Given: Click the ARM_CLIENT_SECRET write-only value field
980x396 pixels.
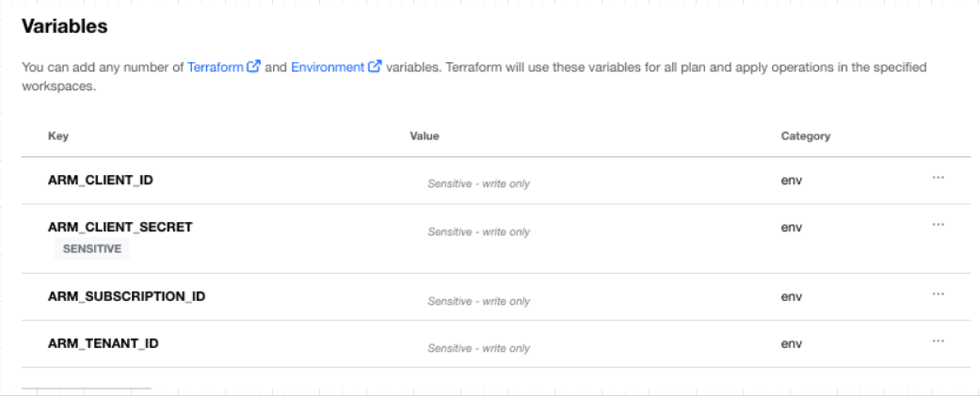Looking at the screenshot, I should click(x=478, y=232).
